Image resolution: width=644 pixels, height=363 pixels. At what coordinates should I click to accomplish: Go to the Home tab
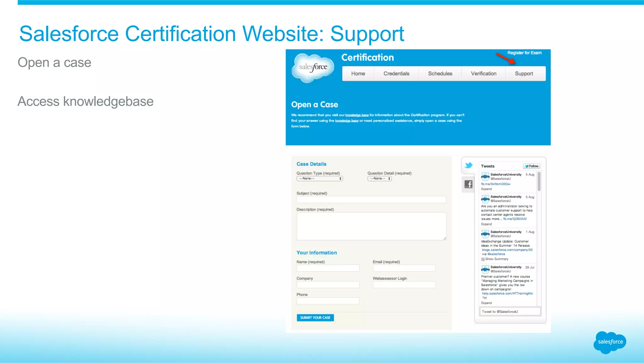[x=358, y=74]
